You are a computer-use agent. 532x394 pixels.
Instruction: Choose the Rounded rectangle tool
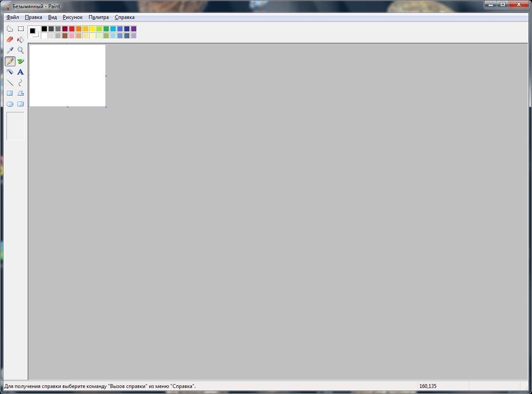21,104
